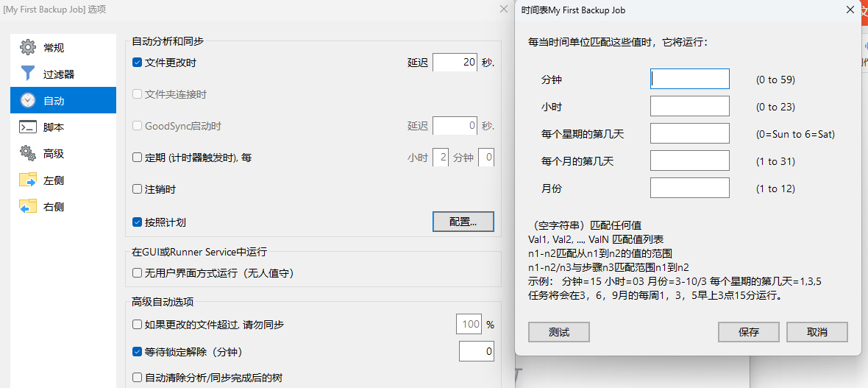Focus the 小时 input field
The width and height of the screenshot is (868, 388).
coord(690,107)
